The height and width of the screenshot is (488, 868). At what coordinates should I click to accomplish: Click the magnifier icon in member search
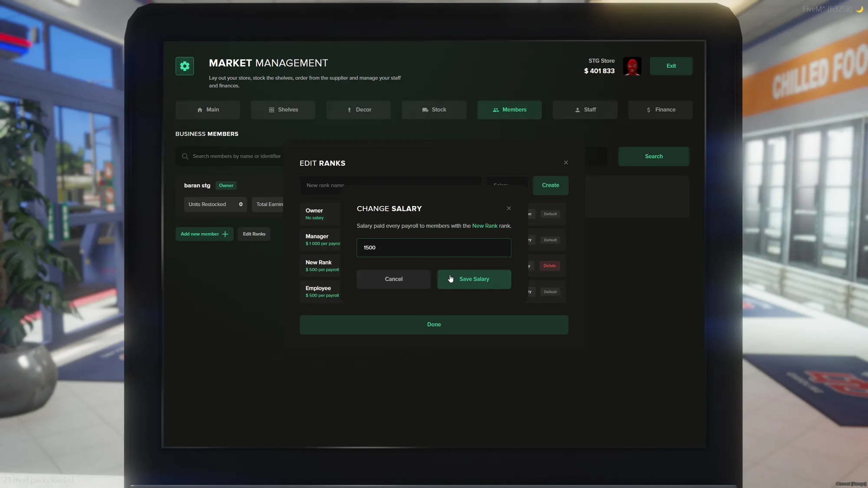tap(185, 156)
